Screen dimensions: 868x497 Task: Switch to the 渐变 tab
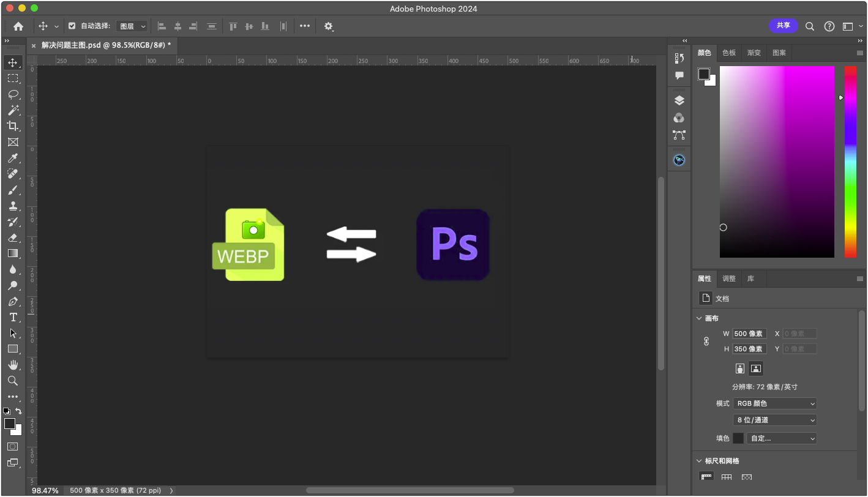(x=754, y=53)
